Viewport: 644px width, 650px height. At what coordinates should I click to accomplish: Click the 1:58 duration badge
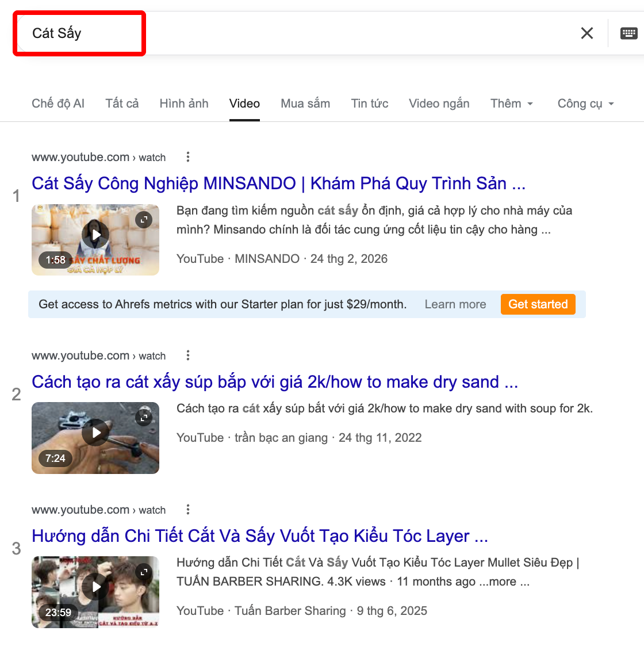(x=56, y=260)
